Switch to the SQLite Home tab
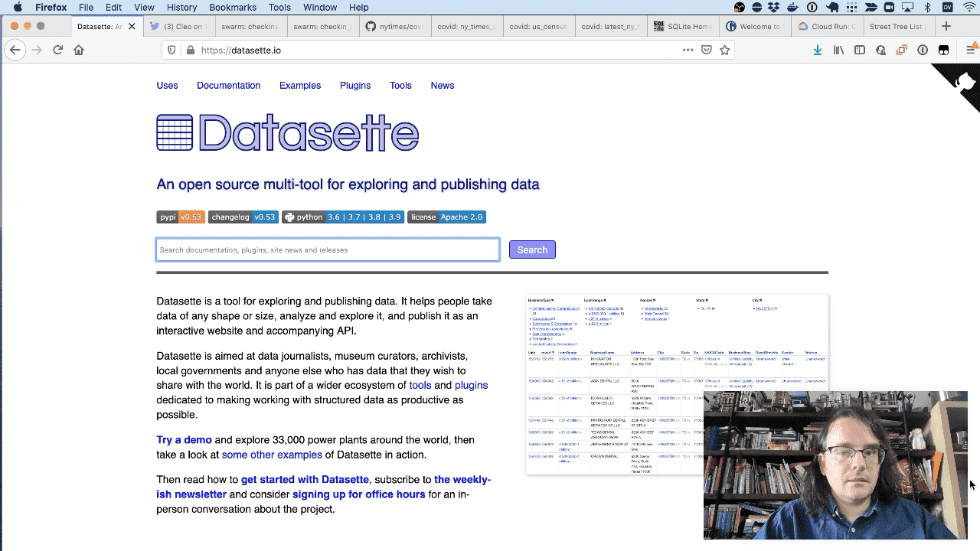The width and height of the screenshot is (980, 551). point(682,25)
